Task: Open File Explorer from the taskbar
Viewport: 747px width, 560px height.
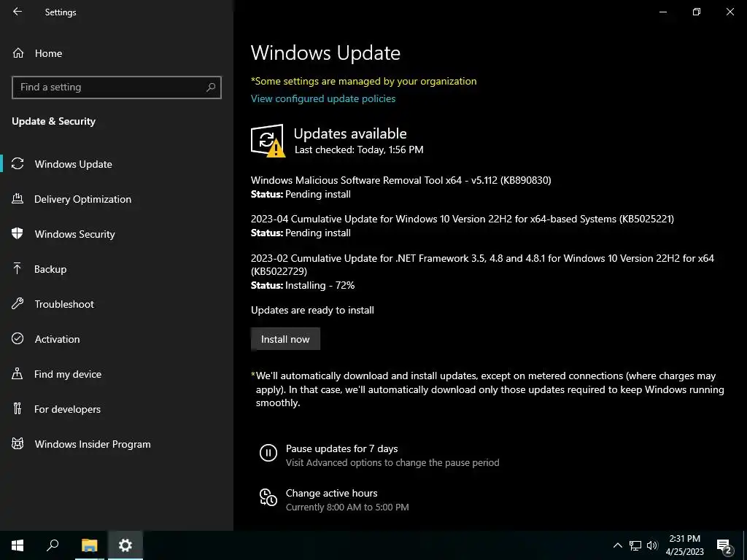Action: point(89,545)
